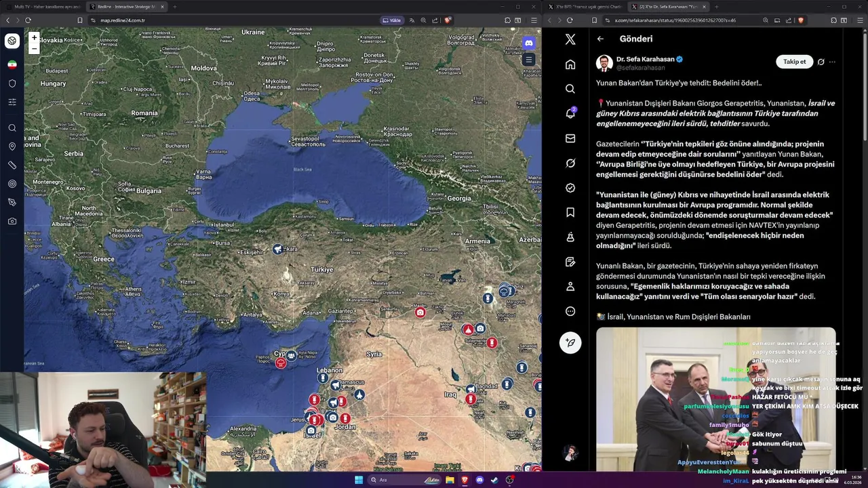Open the Redline logo button in sidebar
Viewport: 868px width, 488px height.
[x=12, y=41]
